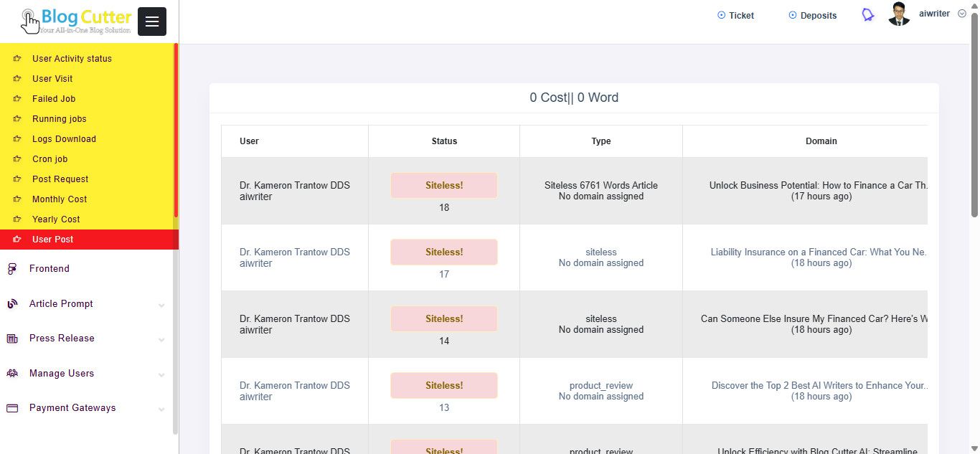980x454 pixels.
Task: Click the Payment Gateways card icon
Action: [x=12, y=408]
